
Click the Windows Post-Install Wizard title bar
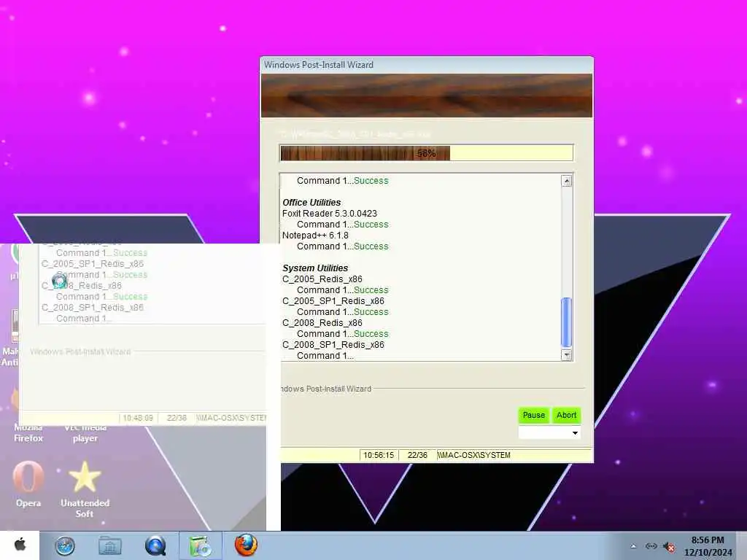pyautogui.click(x=426, y=65)
